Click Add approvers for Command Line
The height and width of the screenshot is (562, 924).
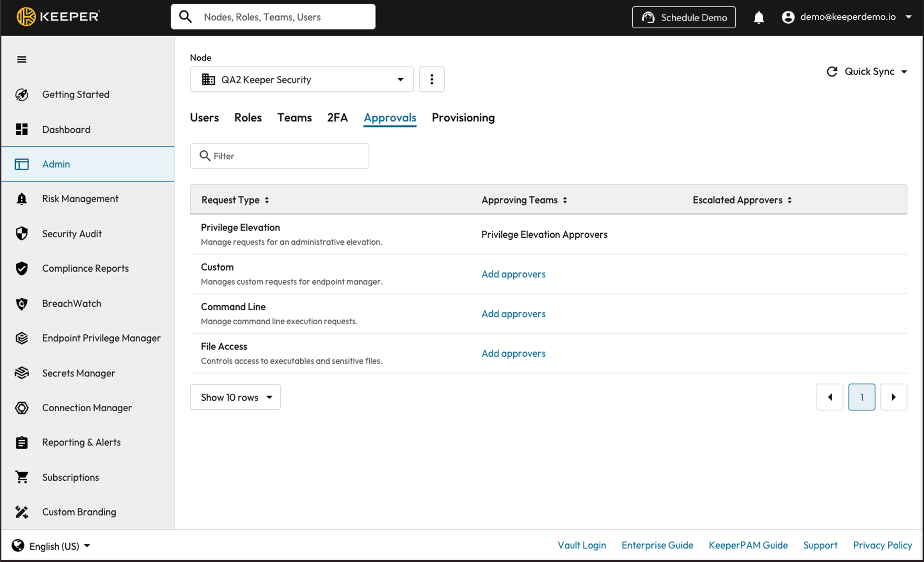(x=513, y=313)
